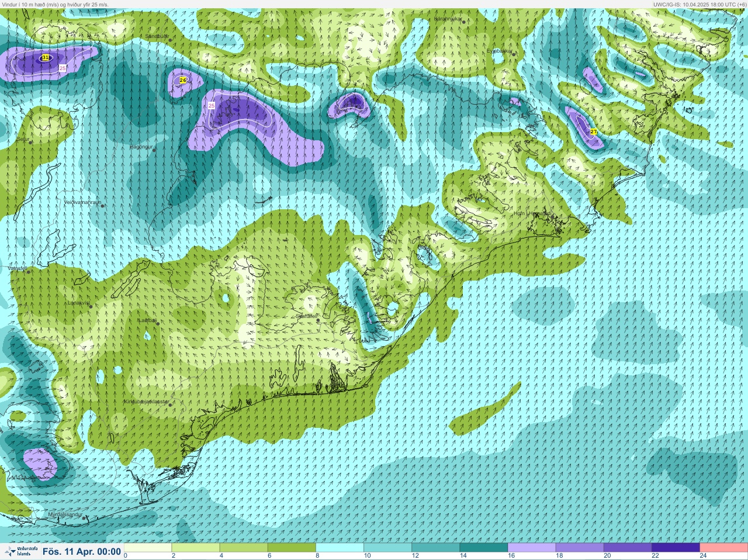748x560 pixels.
Task: Click the 25 contour label beside the 31 marker
Action: [x=63, y=68]
